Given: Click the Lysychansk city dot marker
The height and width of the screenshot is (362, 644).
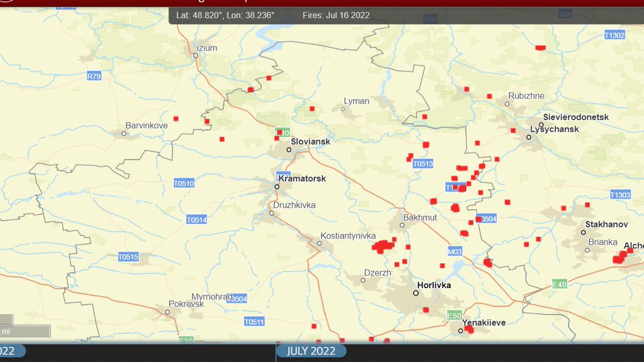Looking at the screenshot, I should point(529,137).
